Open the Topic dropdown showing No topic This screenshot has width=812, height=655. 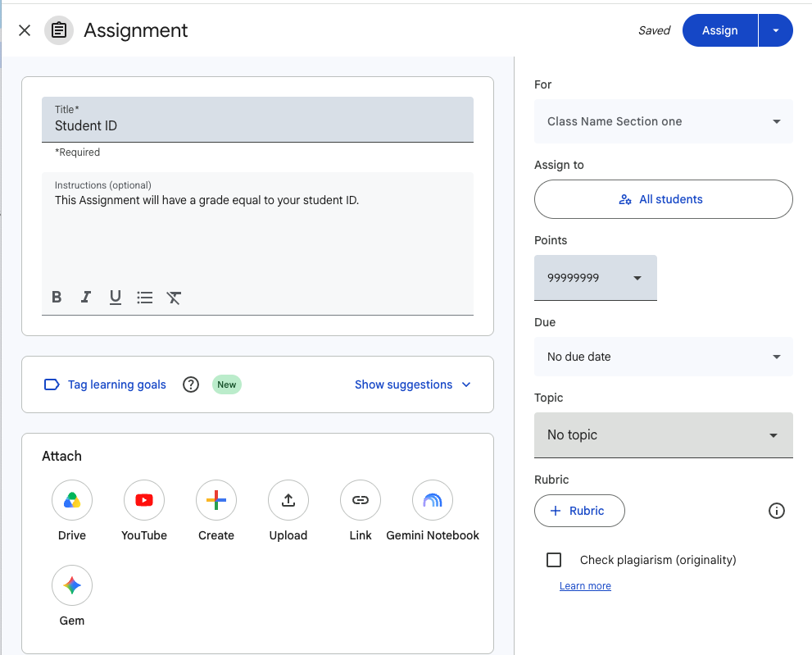[x=664, y=434]
